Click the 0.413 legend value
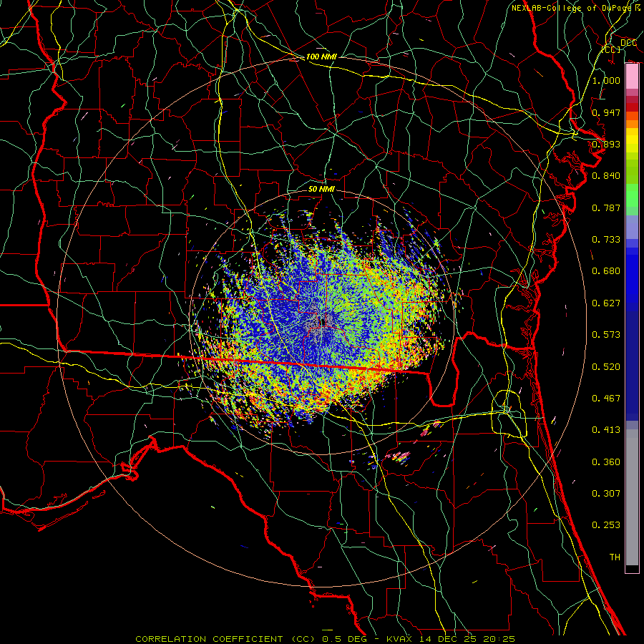Screen dimensions: 644x644 pyautogui.click(x=606, y=429)
